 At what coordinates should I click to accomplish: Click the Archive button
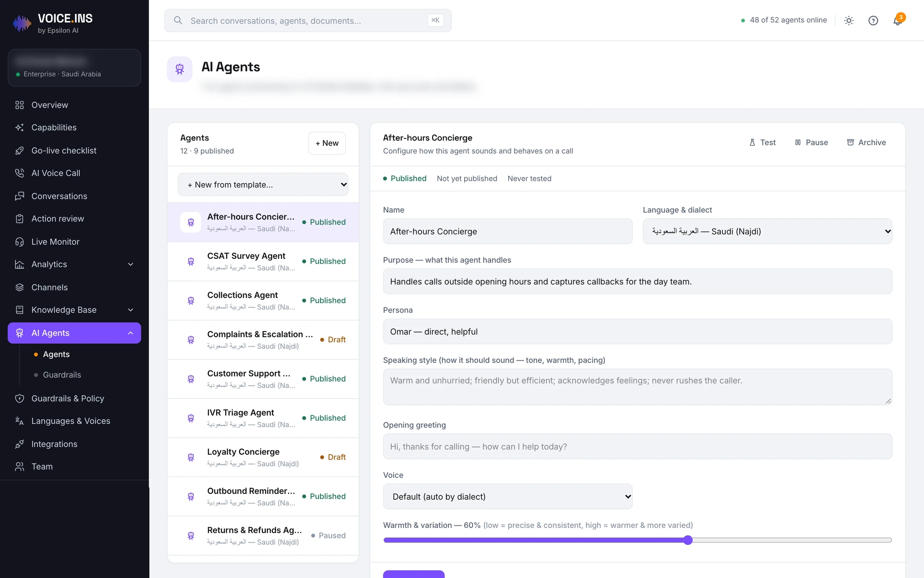866,142
